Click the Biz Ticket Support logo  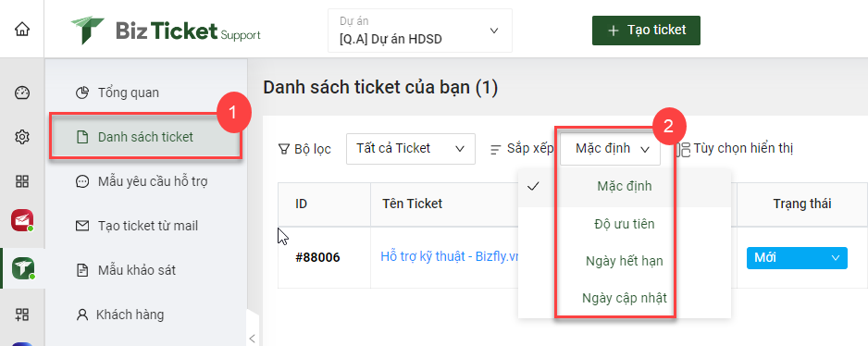[x=166, y=31]
